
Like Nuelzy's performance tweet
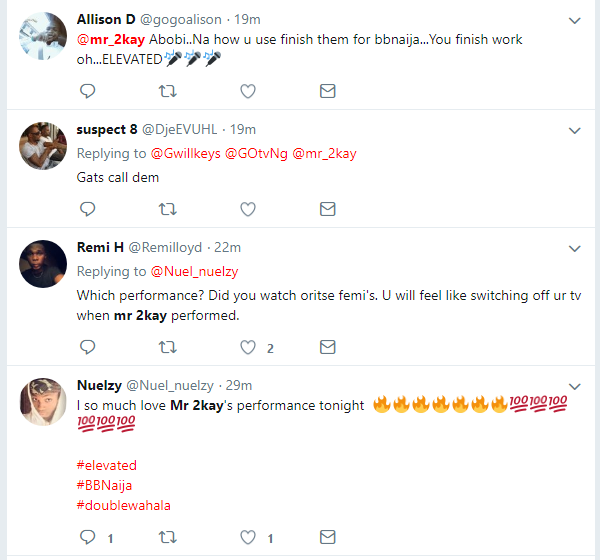(248, 538)
